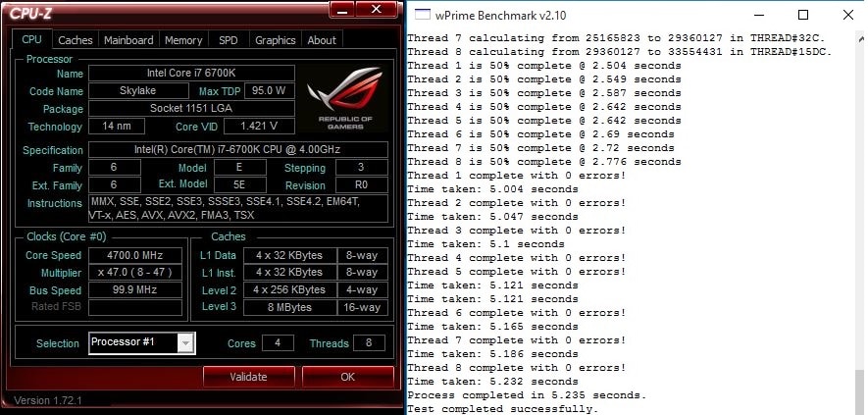Click the Instructions list box

(x=238, y=208)
